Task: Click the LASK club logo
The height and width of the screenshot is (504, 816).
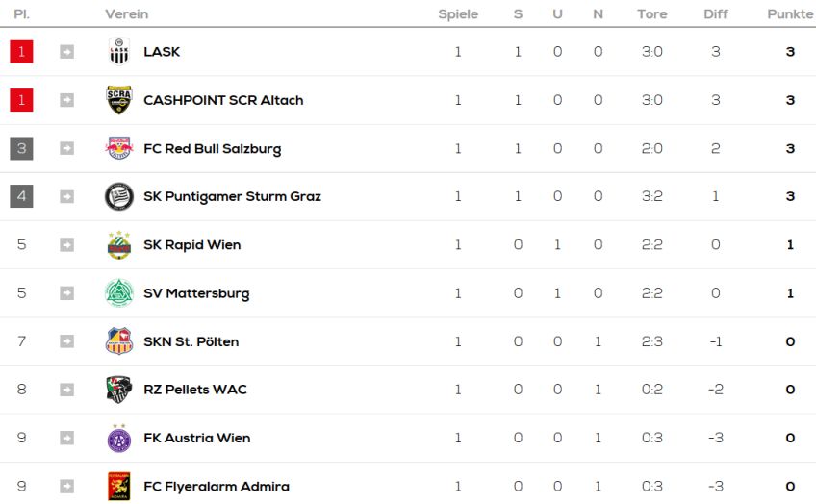Action: pyautogui.click(x=119, y=52)
